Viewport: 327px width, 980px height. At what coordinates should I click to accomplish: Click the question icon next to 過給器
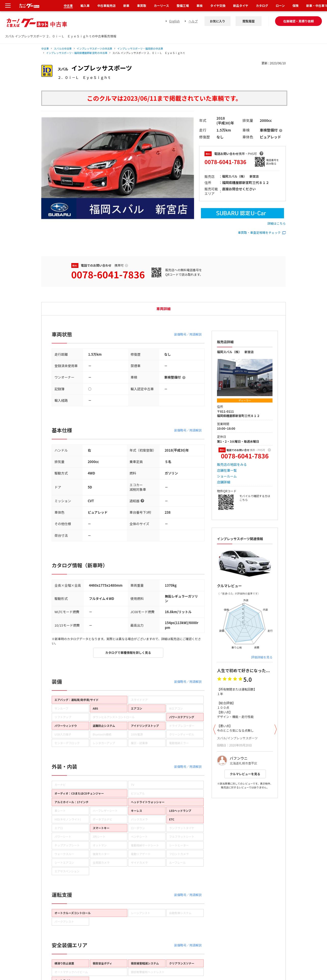142,501
